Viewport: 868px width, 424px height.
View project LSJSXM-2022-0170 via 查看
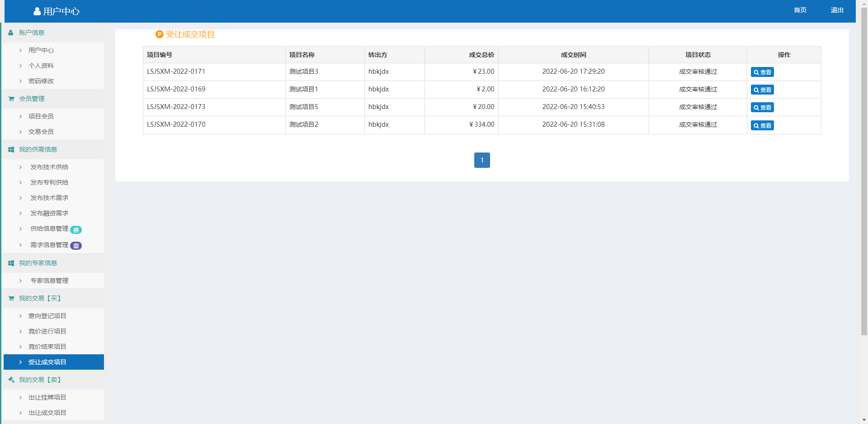[762, 125]
